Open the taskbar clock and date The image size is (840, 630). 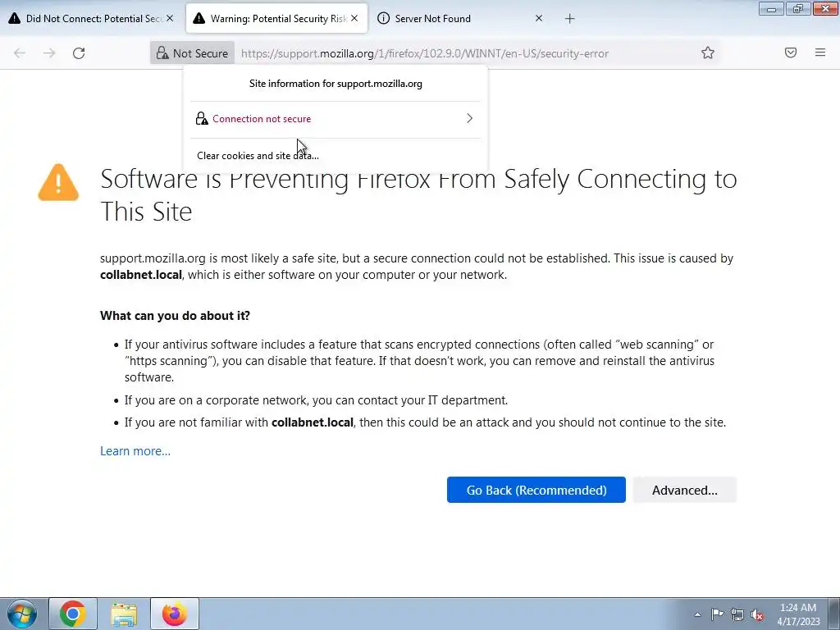coord(798,614)
